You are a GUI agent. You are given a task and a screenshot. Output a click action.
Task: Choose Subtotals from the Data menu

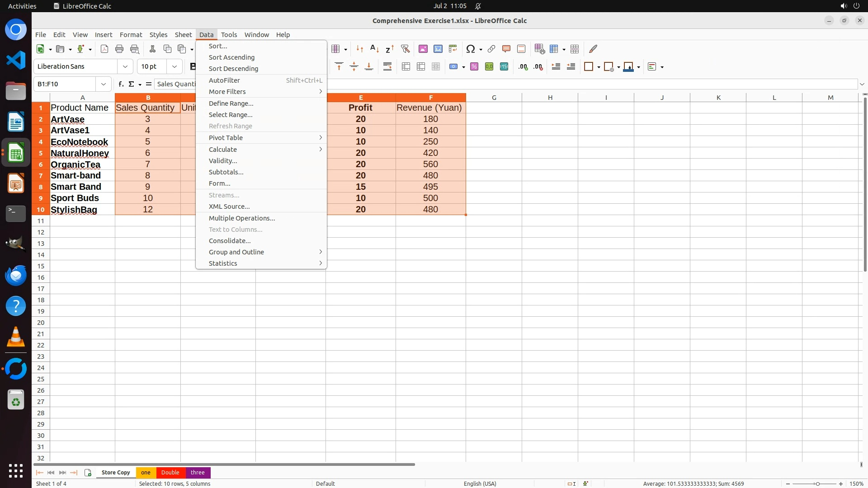[226, 172]
